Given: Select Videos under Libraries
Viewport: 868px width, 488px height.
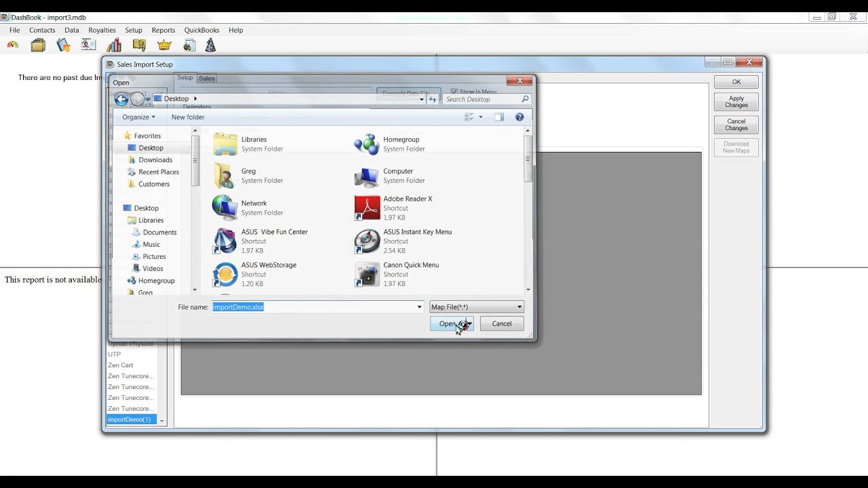Looking at the screenshot, I should click(153, 269).
